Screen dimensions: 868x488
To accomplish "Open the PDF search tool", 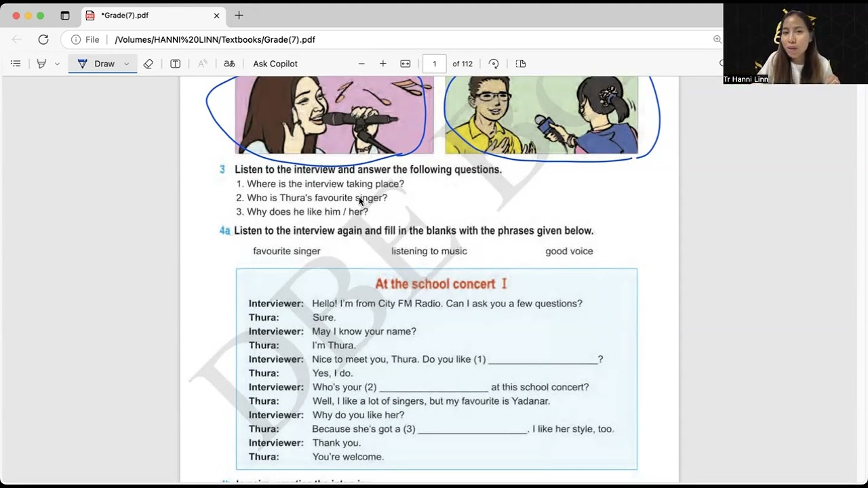I will [722, 64].
